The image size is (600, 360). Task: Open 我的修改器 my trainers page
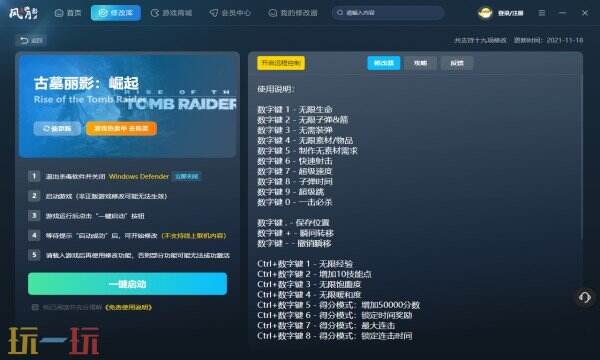[x=293, y=13]
